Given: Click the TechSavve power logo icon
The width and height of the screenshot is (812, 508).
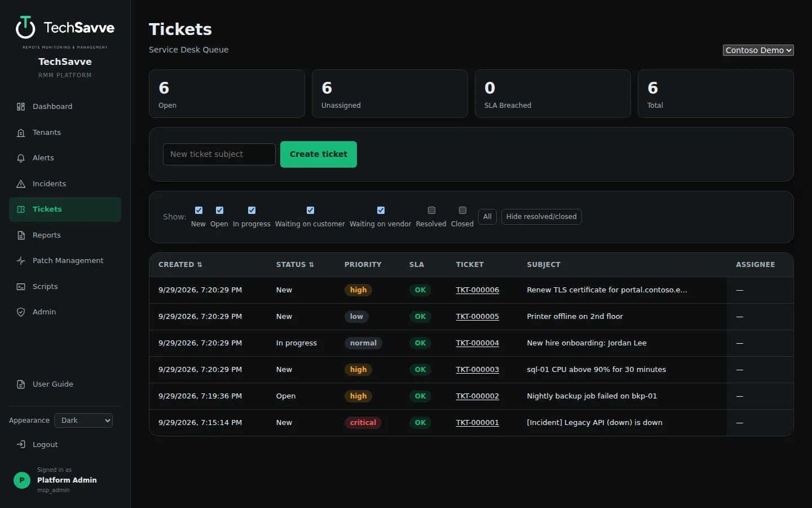Looking at the screenshot, I should (25, 27).
